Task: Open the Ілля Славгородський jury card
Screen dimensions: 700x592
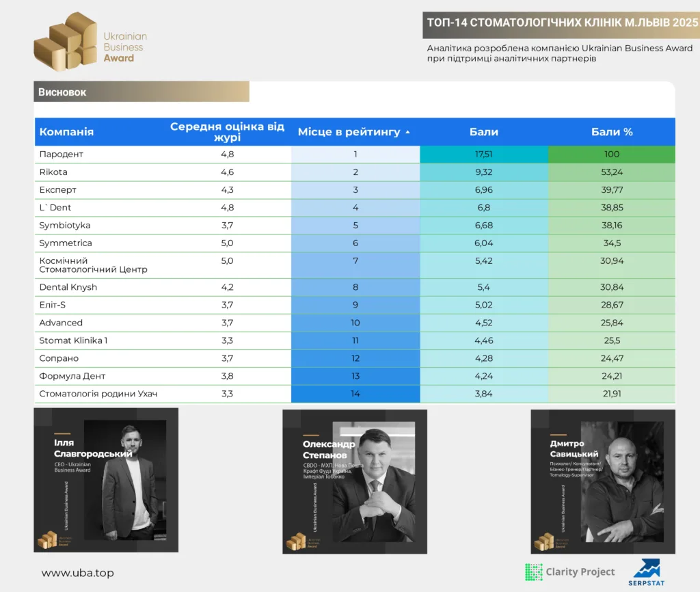Action: (x=106, y=480)
